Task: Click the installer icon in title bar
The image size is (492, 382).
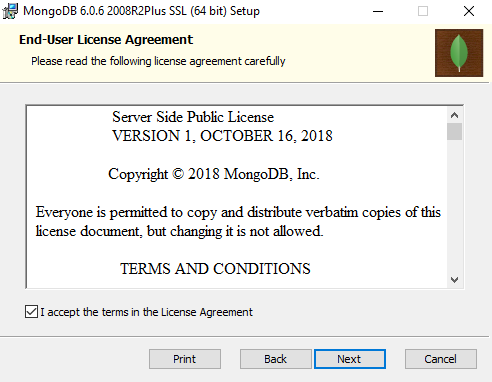Action: click(10, 11)
